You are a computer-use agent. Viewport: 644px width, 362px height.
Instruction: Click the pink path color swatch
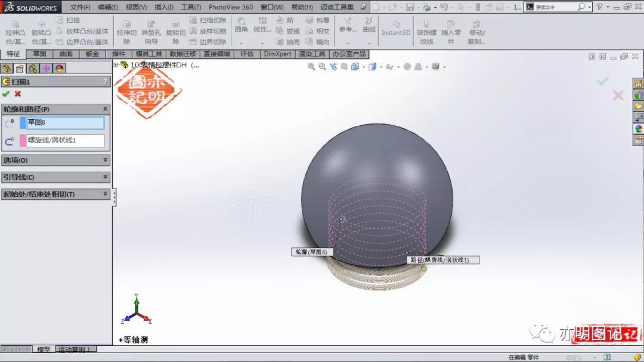coord(23,141)
